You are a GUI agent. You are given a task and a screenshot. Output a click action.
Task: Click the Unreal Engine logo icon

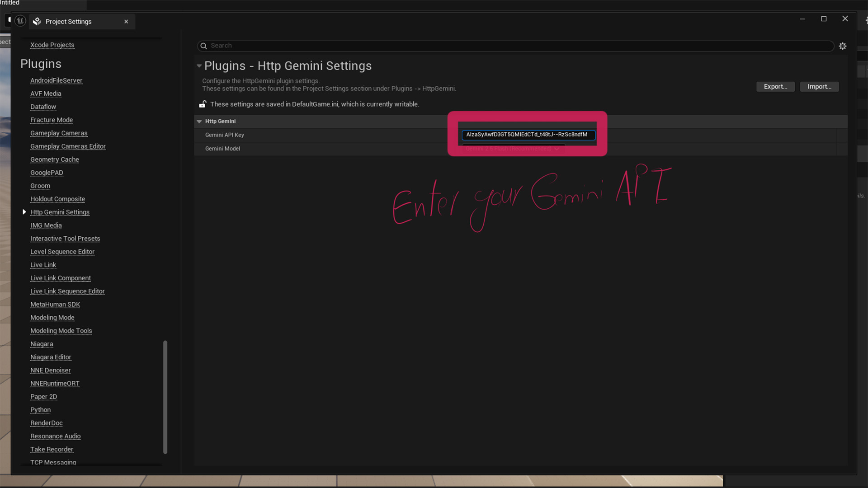(x=20, y=21)
